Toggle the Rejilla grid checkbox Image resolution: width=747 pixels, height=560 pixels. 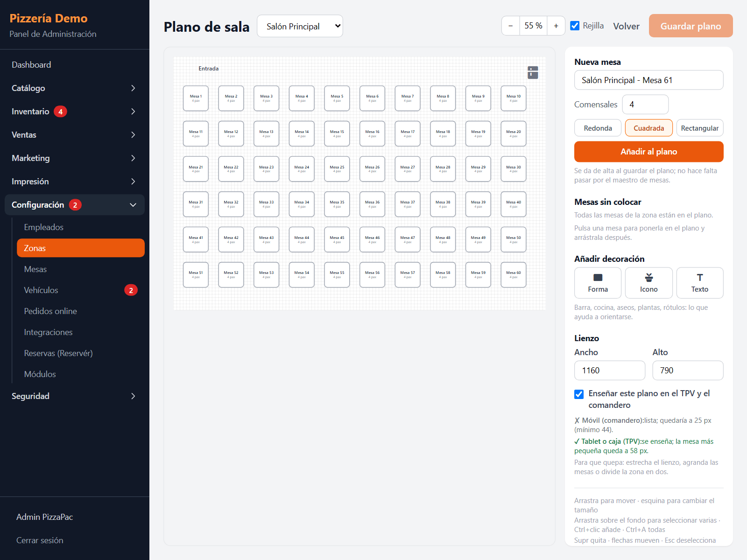pyautogui.click(x=575, y=26)
